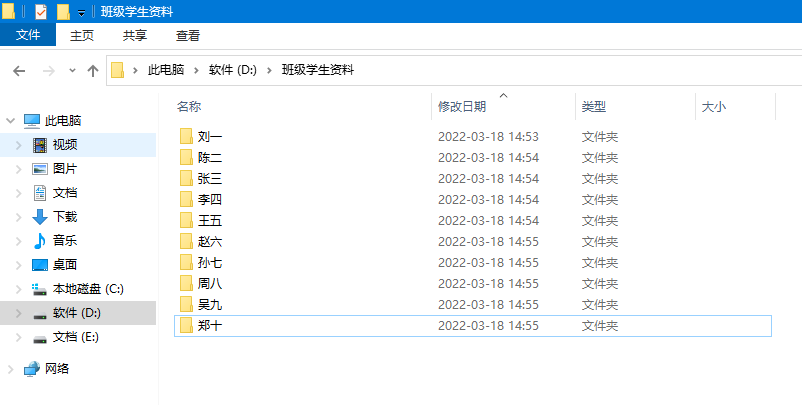The width and height of the screenshot is (802, 405).
Task: Select the 陈二 folder icon
Action: (x=186, y=158)
